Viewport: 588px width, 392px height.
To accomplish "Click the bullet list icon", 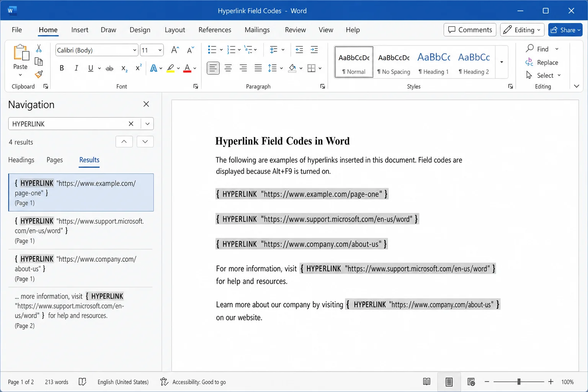I will click(x=212, y=49).
